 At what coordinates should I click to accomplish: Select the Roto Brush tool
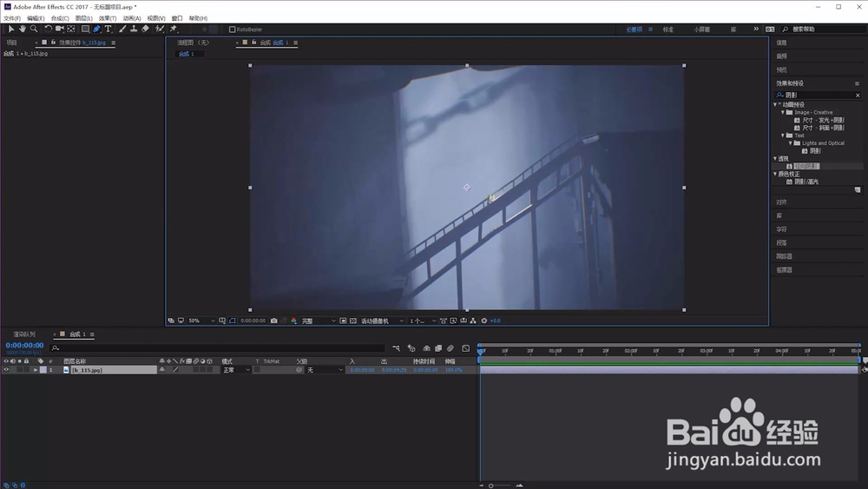click(160, 29)
